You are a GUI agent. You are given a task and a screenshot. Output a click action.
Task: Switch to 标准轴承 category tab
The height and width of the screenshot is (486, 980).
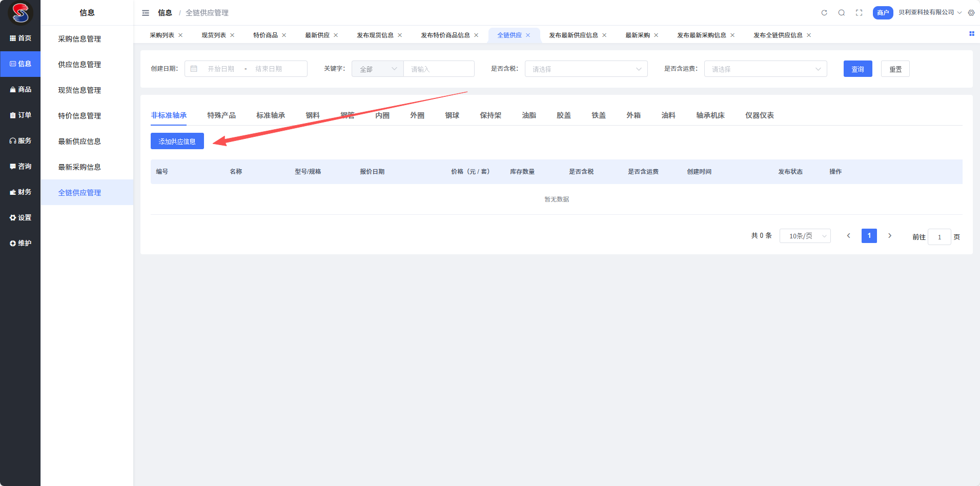point(271,115)
